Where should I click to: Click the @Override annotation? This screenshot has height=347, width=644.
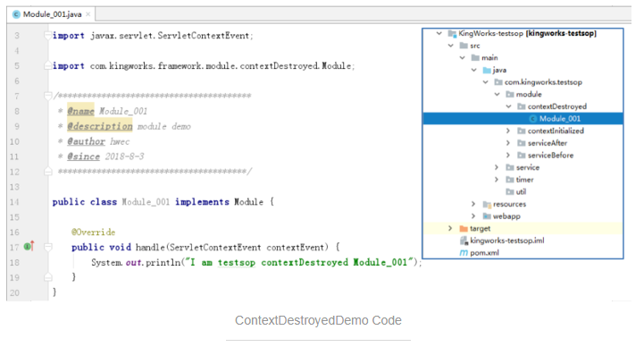click(93, 233)
